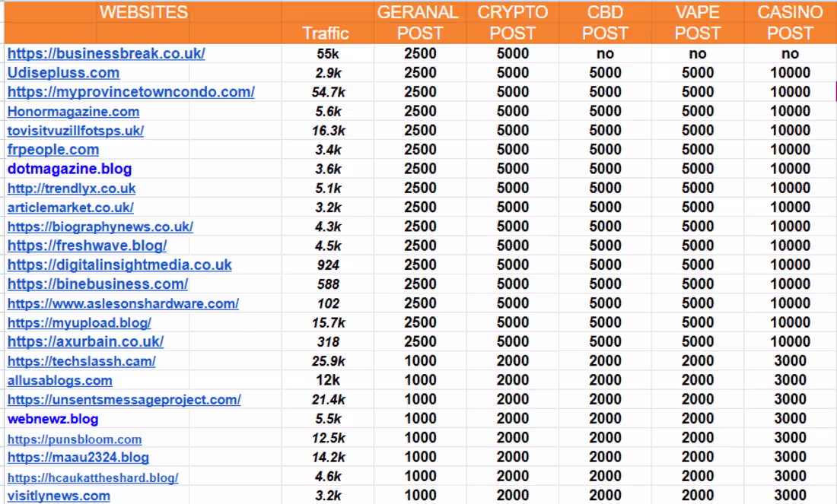Screen dimensions: 837x504
Task: Select the VAPE POST header cell
Action: [698, 22]
